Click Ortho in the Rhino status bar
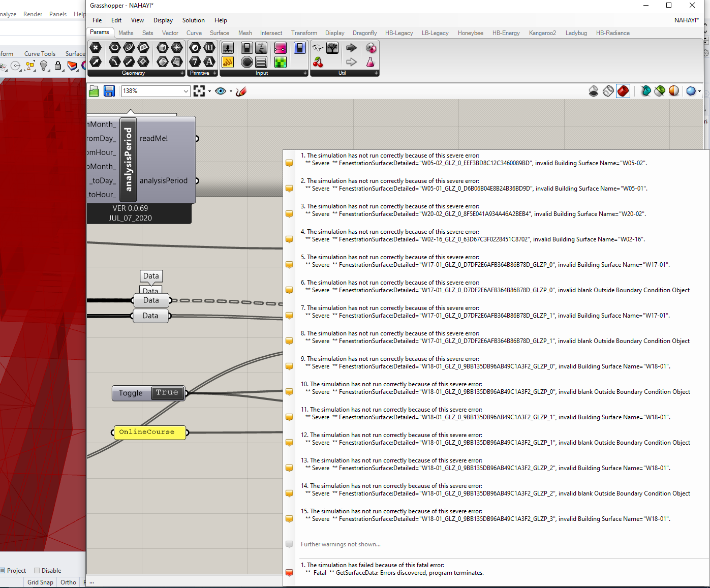Image resolution: width=710 pixels, height=588 pixels. (68, 582)
